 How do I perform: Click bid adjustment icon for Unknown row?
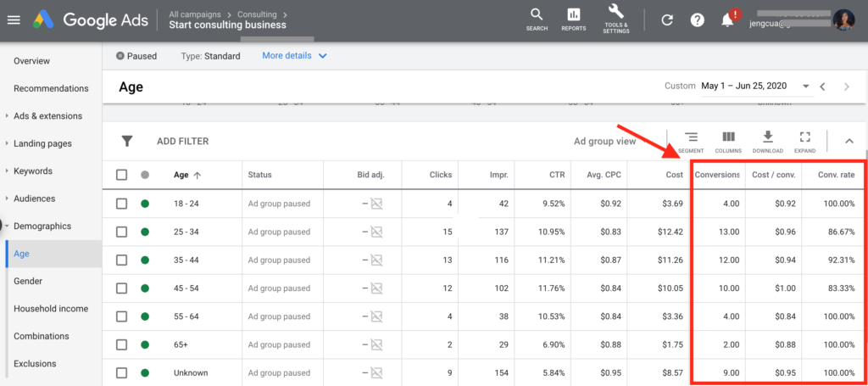pos(376,372)
